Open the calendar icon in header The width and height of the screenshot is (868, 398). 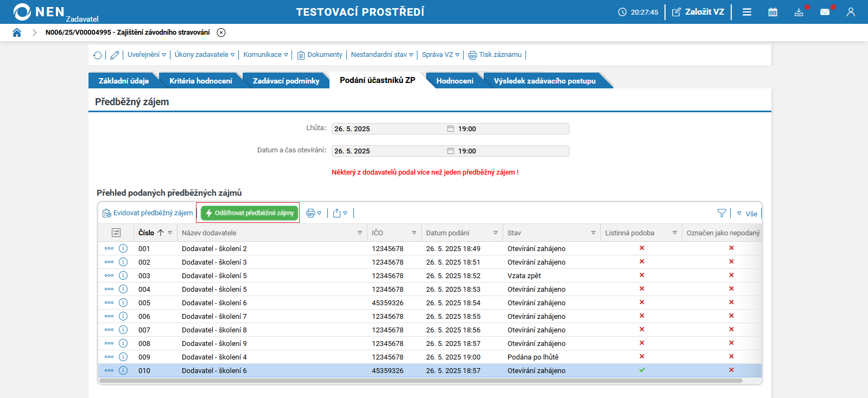772,12
